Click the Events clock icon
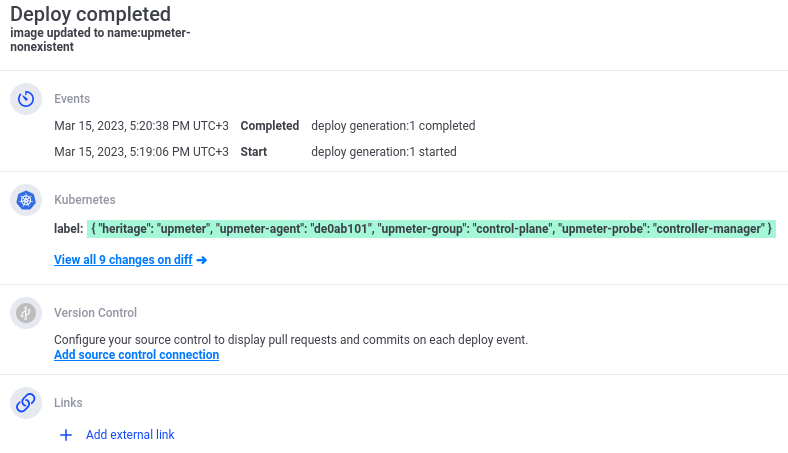Viewport: 788px width, 453px height. coord(26,99)
